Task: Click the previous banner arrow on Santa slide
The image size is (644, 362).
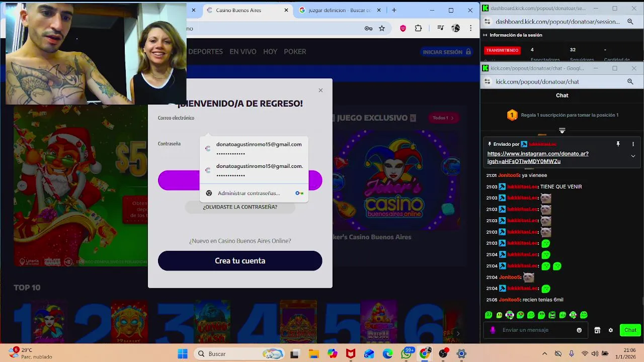Action: [x=22, y=186]
